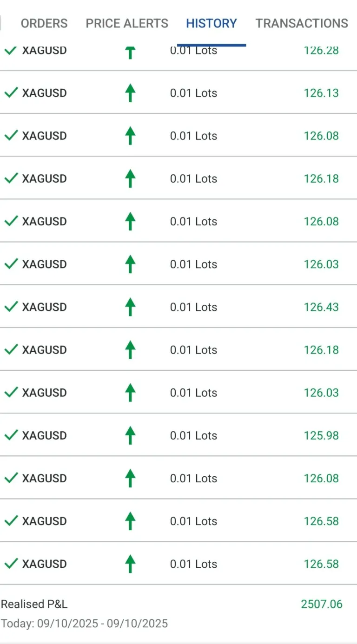This screenshot has height=644, width=357.
Task: Tap the checkmark in the 126.43 trade row
Action: click(x=11, y=307)
